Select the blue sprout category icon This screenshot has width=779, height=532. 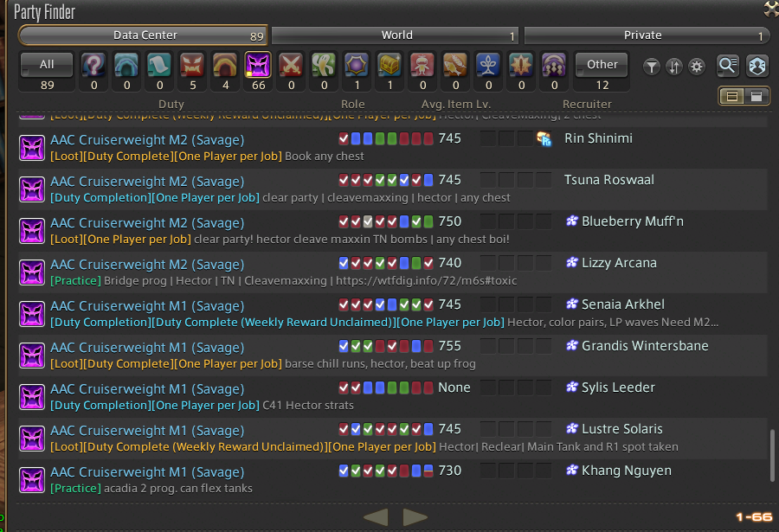pyautogui.click(x=488, y=65)
